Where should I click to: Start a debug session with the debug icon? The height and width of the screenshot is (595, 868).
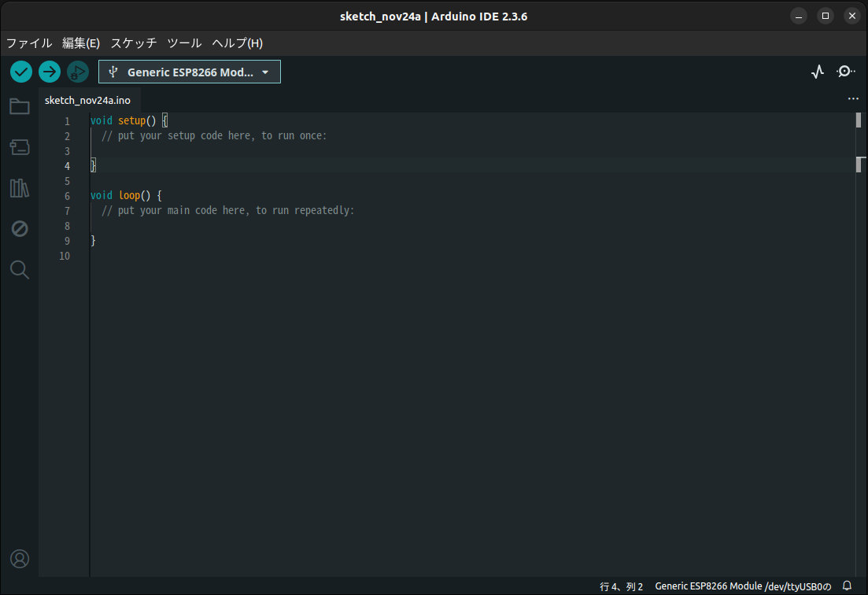[x=76, y=72]
